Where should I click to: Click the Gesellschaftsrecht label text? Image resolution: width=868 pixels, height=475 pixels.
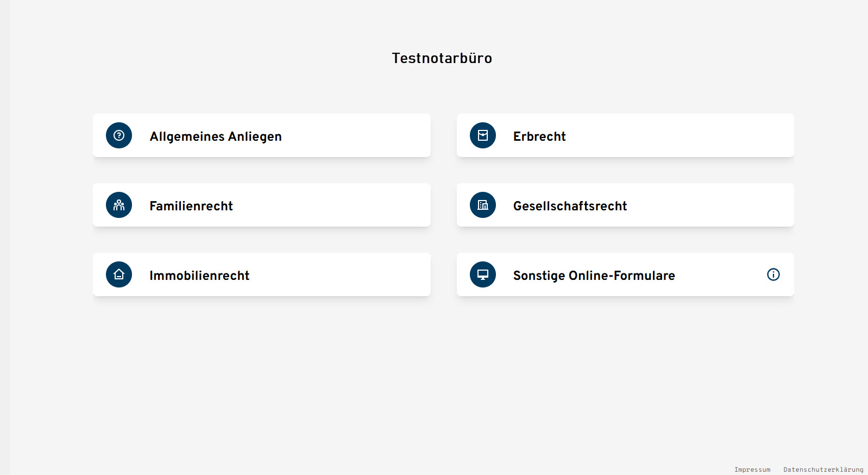(x=570, y=206)
